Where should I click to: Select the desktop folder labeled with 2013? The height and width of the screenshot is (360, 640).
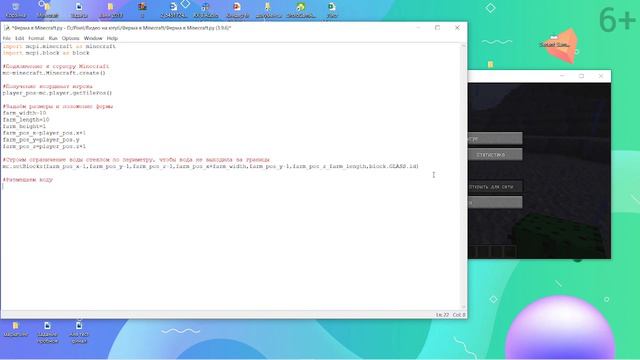111,10
